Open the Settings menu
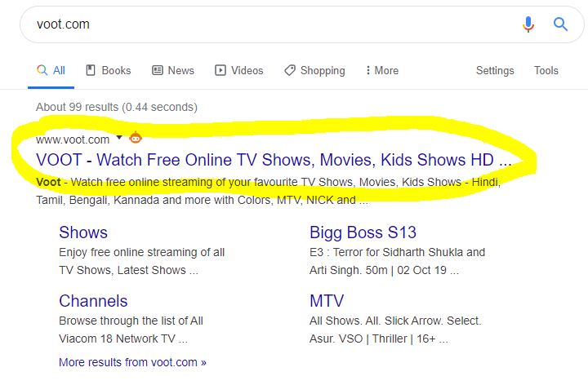The image size is (588, 385). (x=495, y=70)
